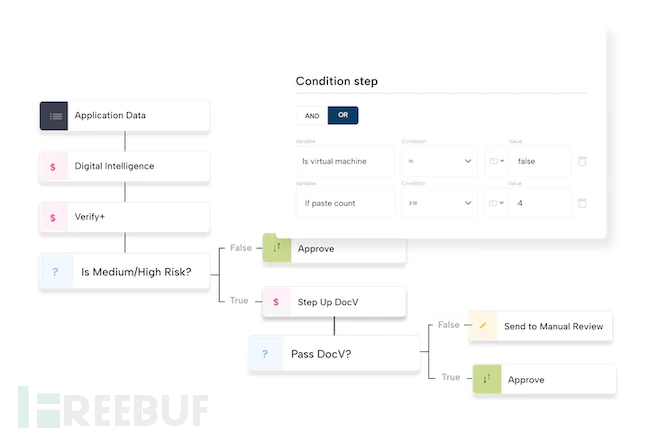Delete the If paste count condition row
Viewport: 650px width, 435px height.
(x=583, y=203)
